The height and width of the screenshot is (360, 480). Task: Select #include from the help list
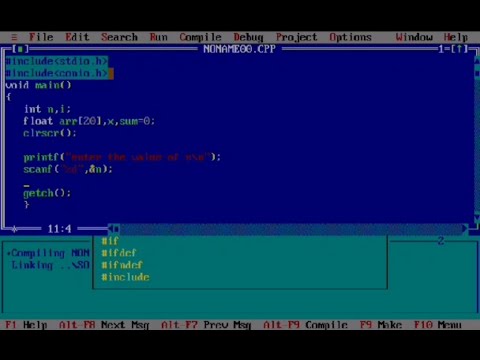[125, 277]
